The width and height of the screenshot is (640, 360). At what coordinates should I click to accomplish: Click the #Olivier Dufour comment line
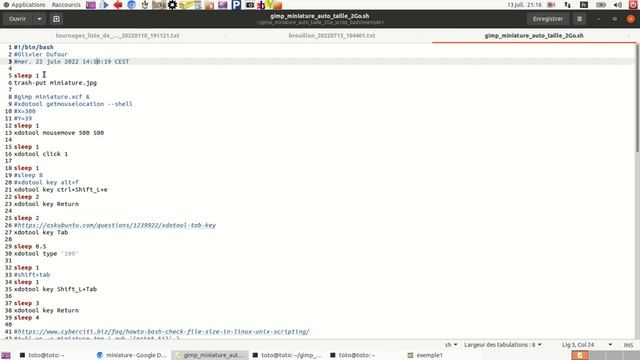click(41, 54)
